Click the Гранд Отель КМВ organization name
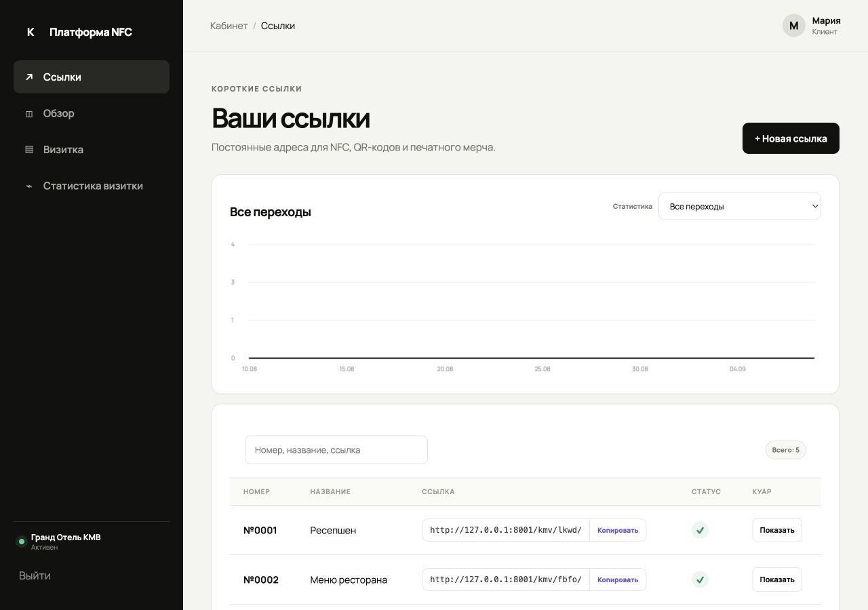The width and height of the screenshot is (868, 610). coord(66,537)
